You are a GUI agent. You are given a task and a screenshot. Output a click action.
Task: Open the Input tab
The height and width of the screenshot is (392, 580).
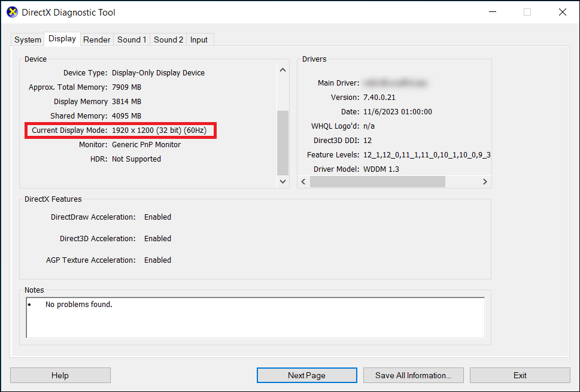click(x=199, y=39)
